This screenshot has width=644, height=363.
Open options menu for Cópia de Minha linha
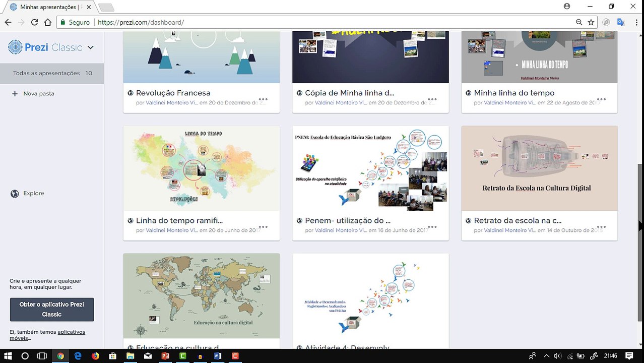click(432, 99)
